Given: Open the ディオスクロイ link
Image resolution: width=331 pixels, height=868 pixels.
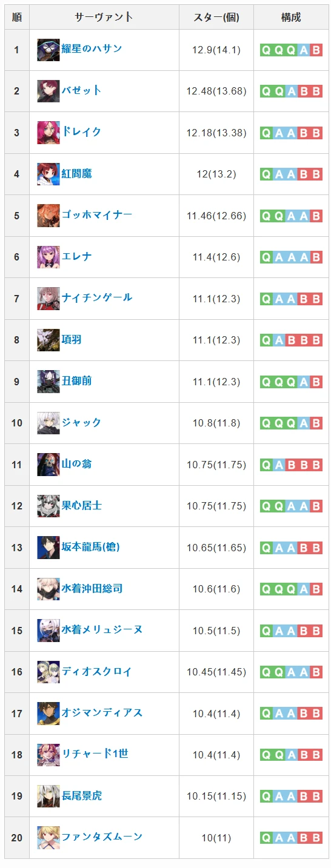Looking at the screenshot, I should 97,671.
